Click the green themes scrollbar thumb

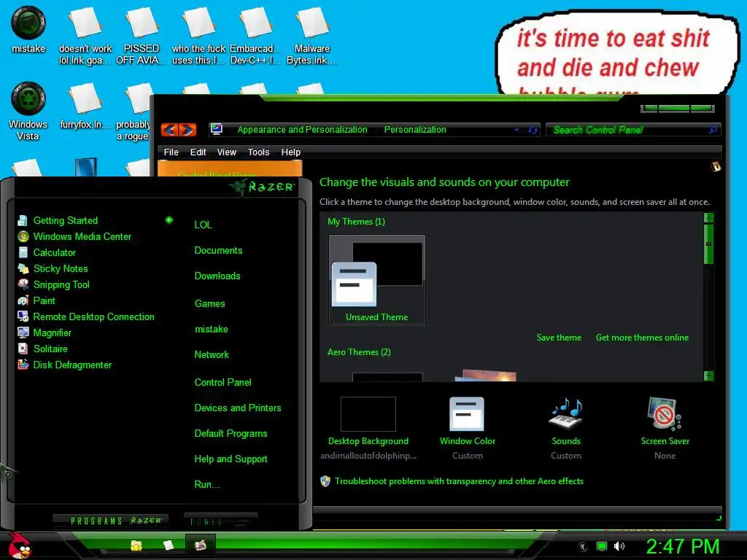click(x=708, y=244)
